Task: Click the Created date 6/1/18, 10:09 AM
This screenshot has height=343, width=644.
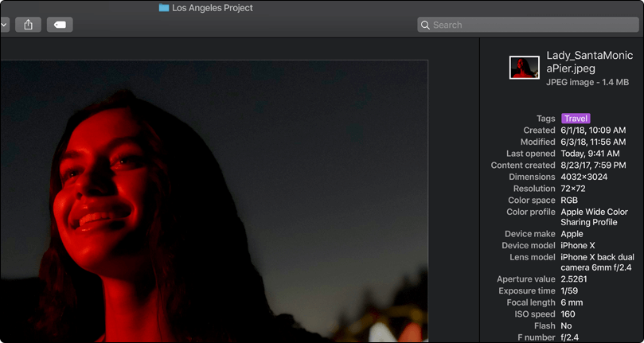Action: [x=594, y=131]
